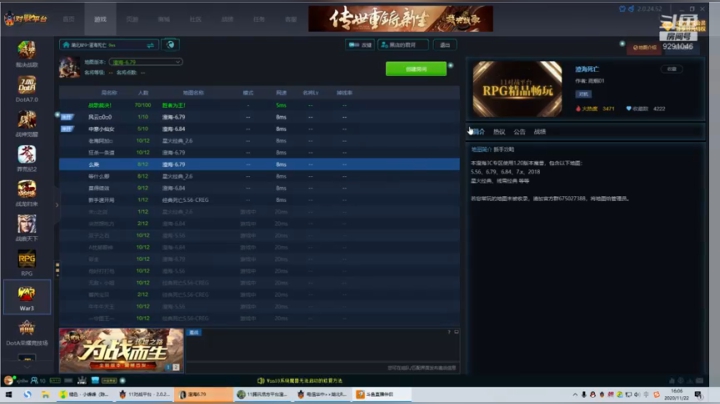The width and height of the screenshot is (720, 404).
Task: Click the down chevron under sidebar game icons
Action: pyautogui.click(x=27, y=367)
